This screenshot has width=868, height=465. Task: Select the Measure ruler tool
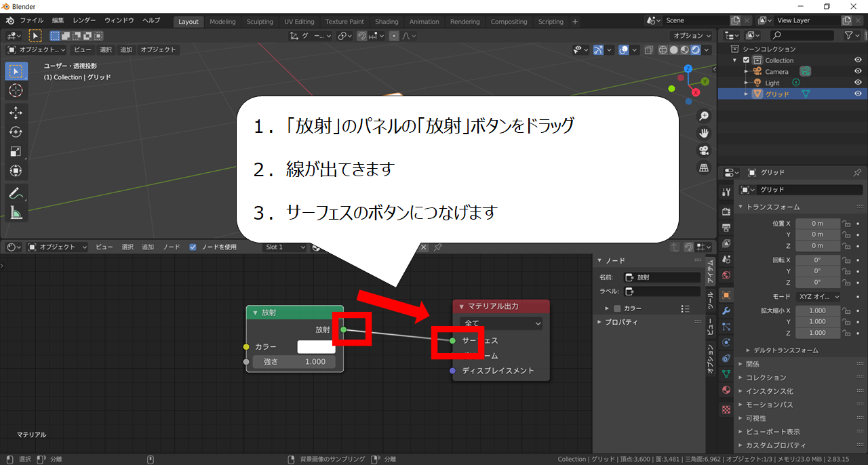pos(16,214)
